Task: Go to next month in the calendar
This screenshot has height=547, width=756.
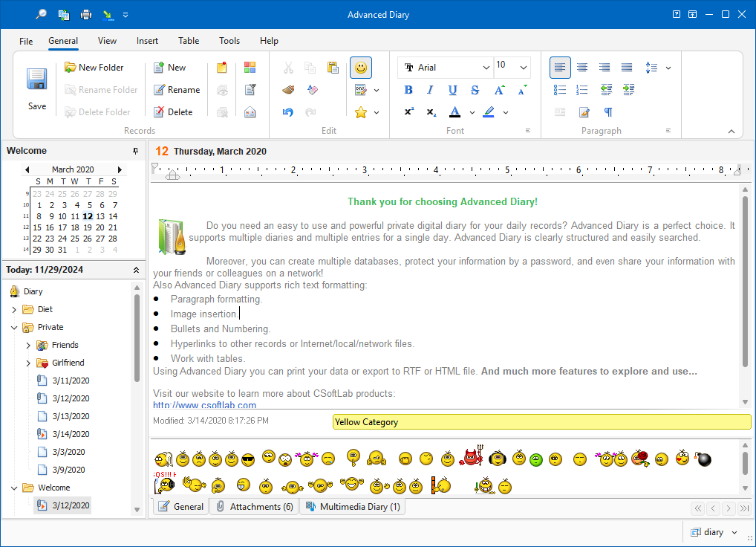Action: tap(120, 169)
